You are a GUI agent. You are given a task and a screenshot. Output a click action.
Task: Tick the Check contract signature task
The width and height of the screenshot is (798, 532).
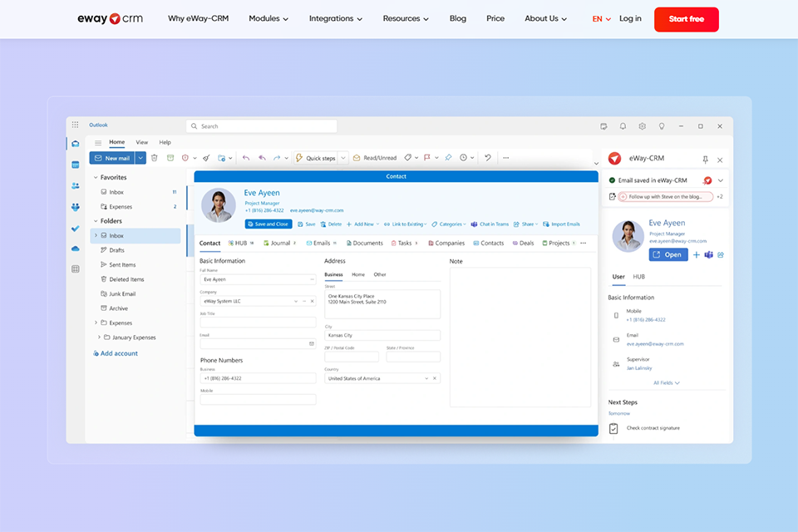click(x=613, y=429)
